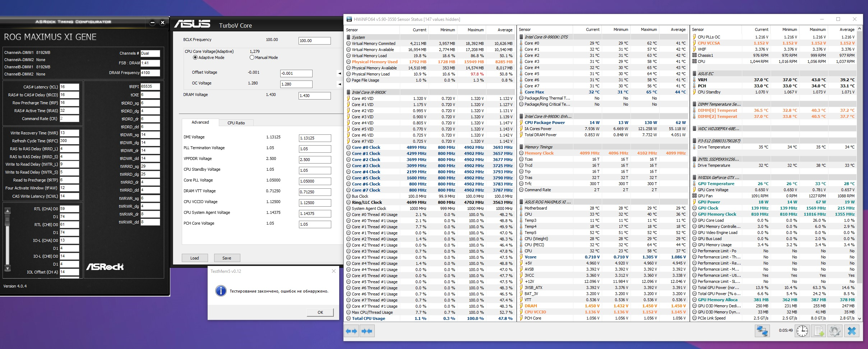Click icon beside Ring/LLC Clock row
The height and width of the screenshot is (349, 868).
point(348,202)
